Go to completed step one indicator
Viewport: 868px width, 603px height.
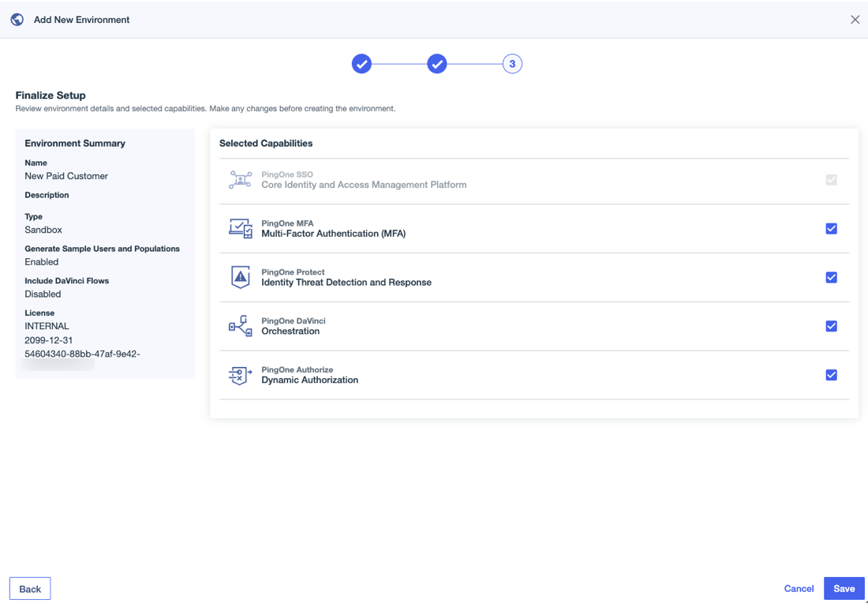coord(361,64)
